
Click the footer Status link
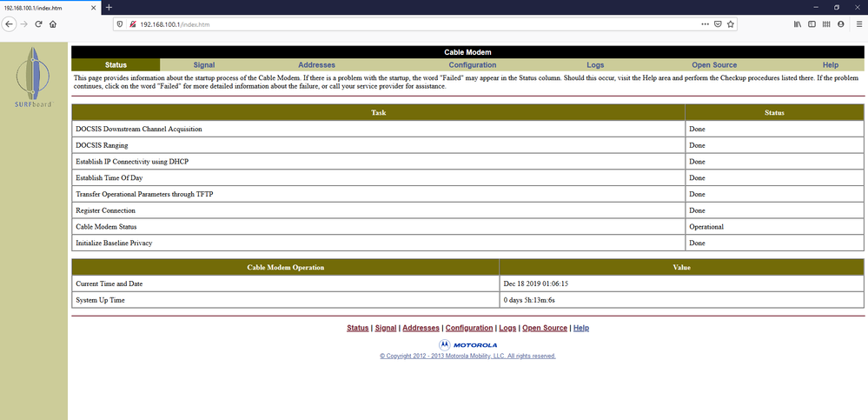(x=358, y=328)
